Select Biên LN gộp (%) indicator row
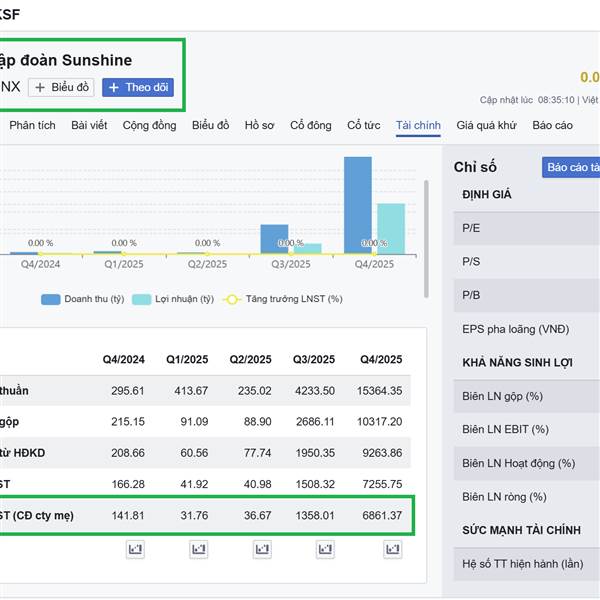 point(526,396)
